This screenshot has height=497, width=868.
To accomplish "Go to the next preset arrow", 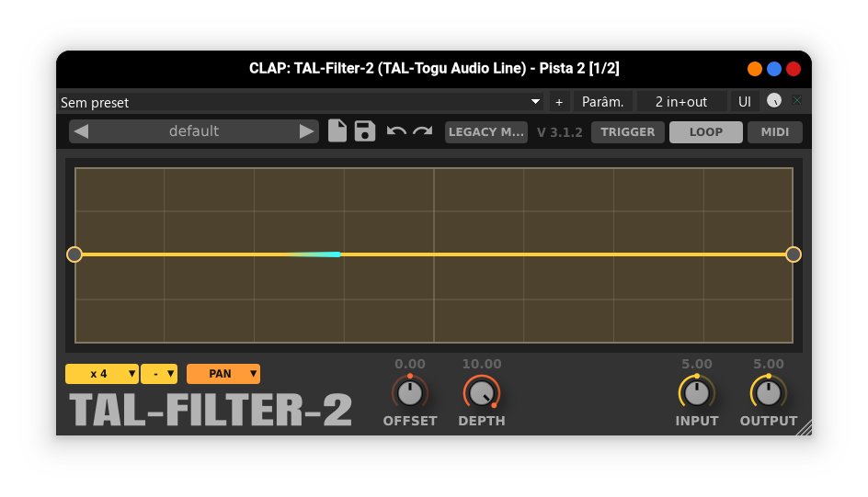I will tap(306, 131).
